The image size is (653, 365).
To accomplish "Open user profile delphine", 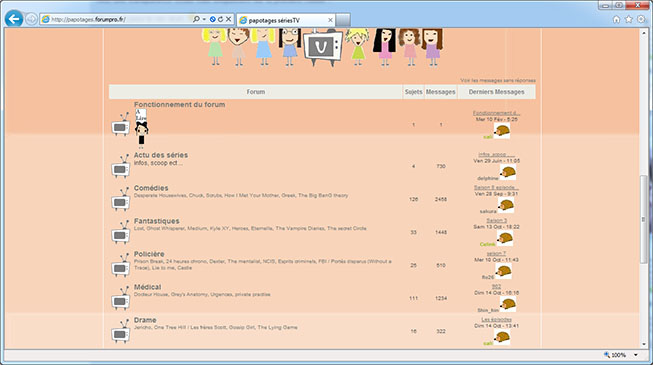I will [x=488, y=178].
